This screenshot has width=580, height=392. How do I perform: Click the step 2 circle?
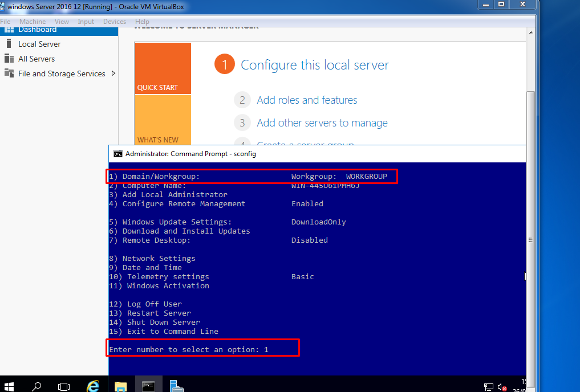pyautogui.click(x=242, y=100)
